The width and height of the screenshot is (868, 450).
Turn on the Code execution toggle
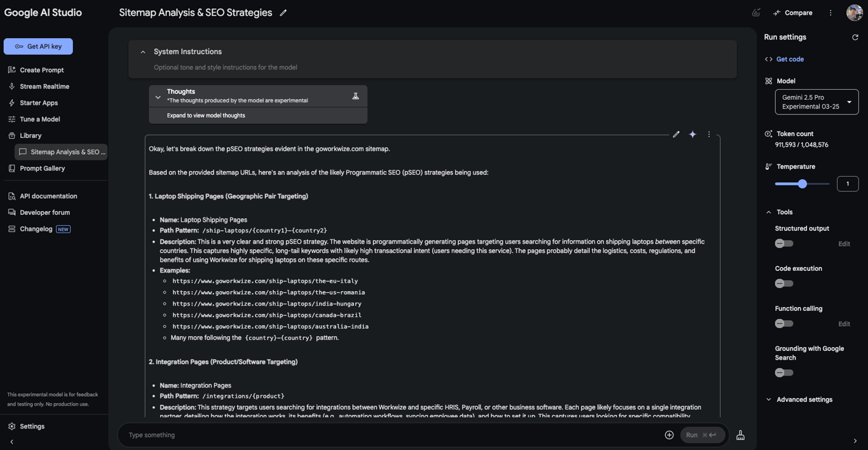tap(783, 283)
